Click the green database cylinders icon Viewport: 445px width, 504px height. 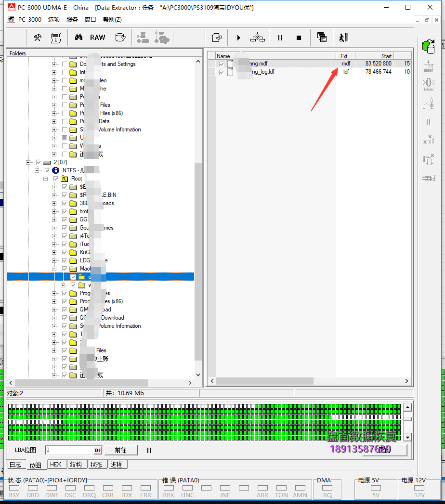coord(428,47)
